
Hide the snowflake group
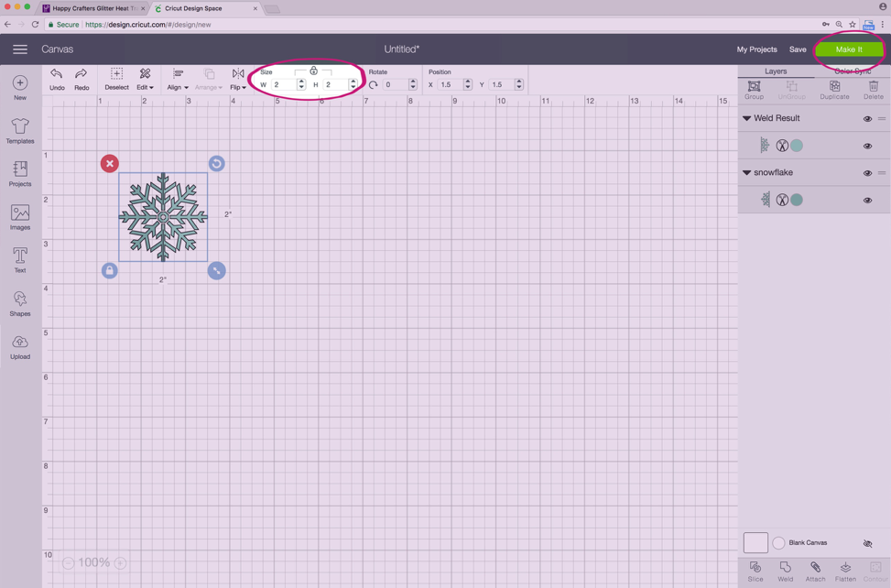tap(867, 173)
